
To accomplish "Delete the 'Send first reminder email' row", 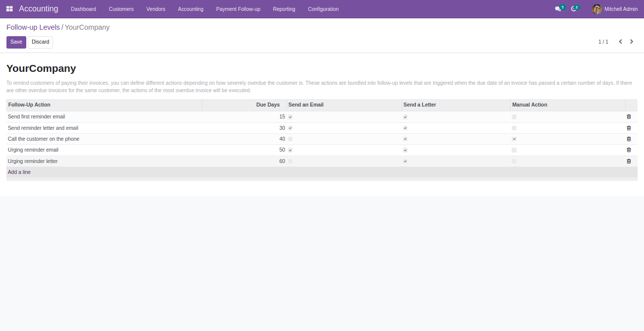I will [x=629, y=117].
